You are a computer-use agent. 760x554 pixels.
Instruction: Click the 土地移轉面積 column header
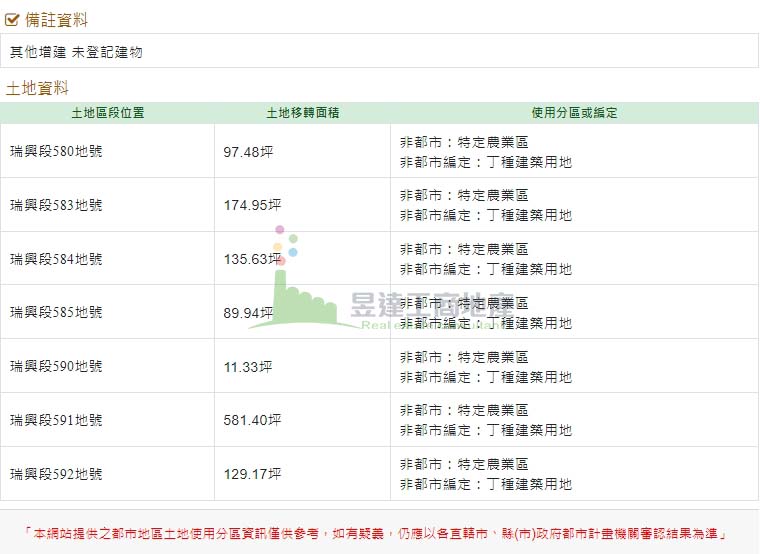tap(302, 113)
